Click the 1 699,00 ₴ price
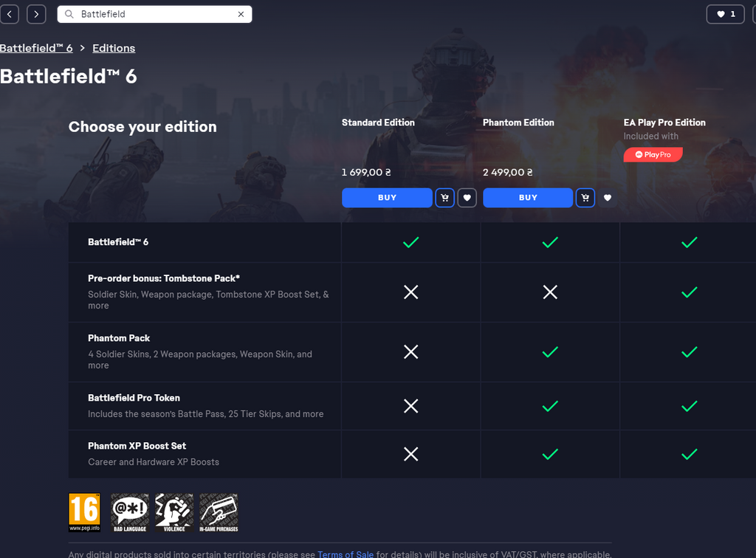This screenshot has width=756, height=558. (366, 172)
